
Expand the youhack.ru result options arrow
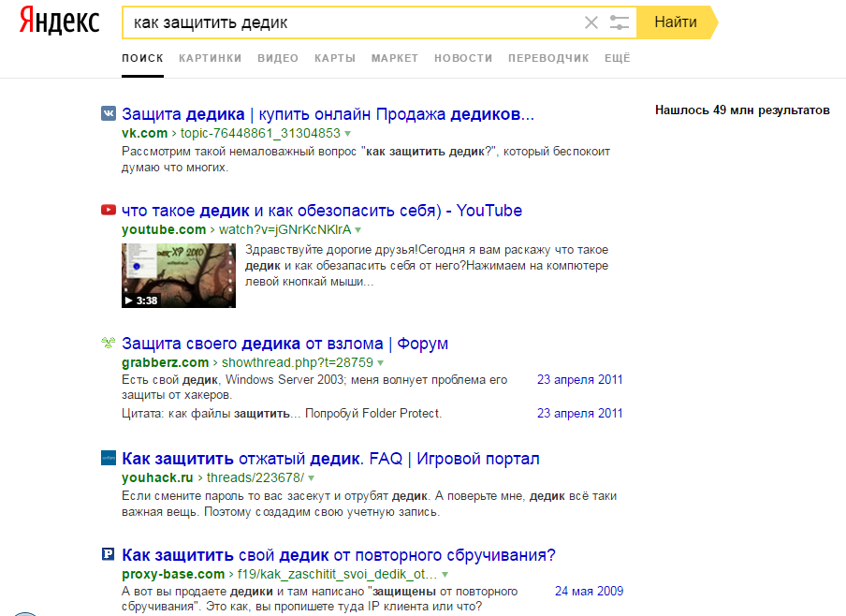tap(312, 478)
